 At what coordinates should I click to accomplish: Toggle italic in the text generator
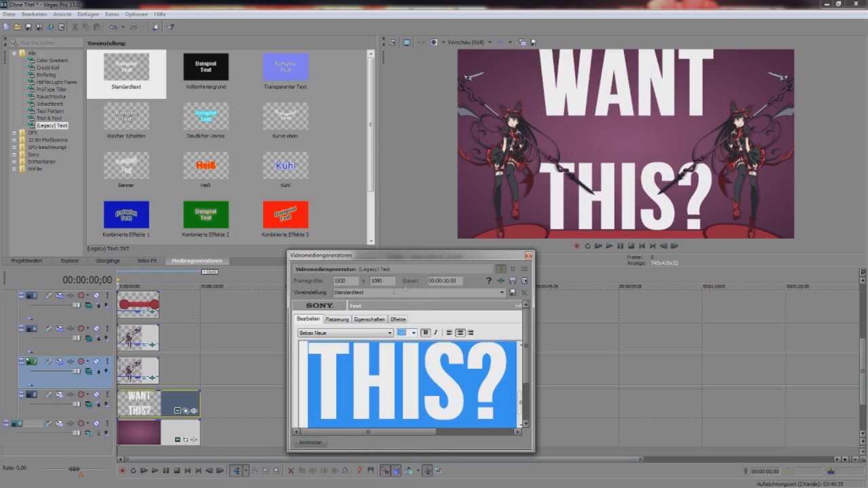click(x=435, y=333)
